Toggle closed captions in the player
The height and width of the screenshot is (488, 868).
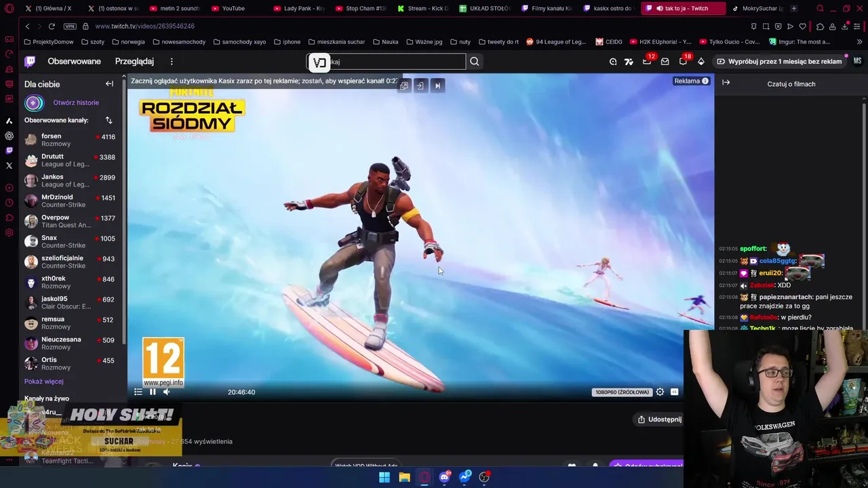pyautogui.click(x=675, y=392)
